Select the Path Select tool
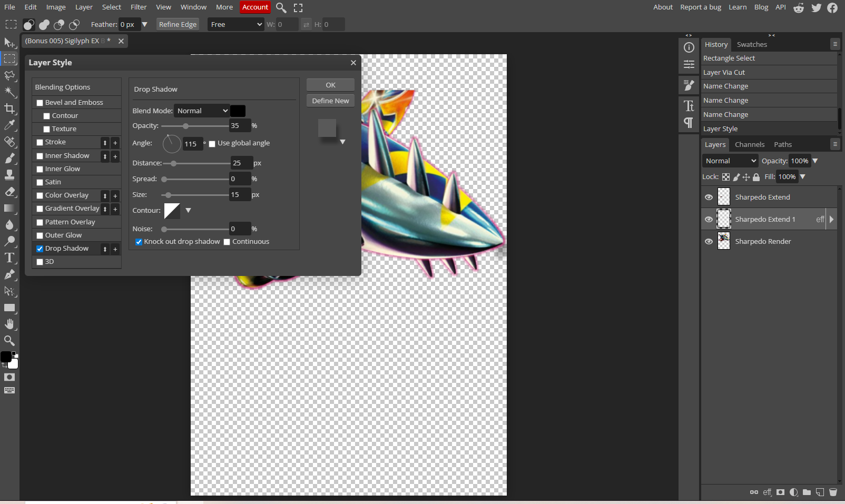Image resolution: width=845 pixels, height=504 pixels. (9, 291)
